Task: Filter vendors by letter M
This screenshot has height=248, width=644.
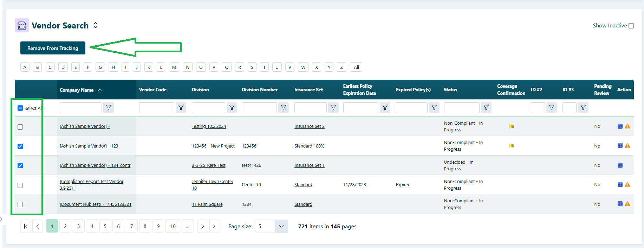Action: pos(174,67)
